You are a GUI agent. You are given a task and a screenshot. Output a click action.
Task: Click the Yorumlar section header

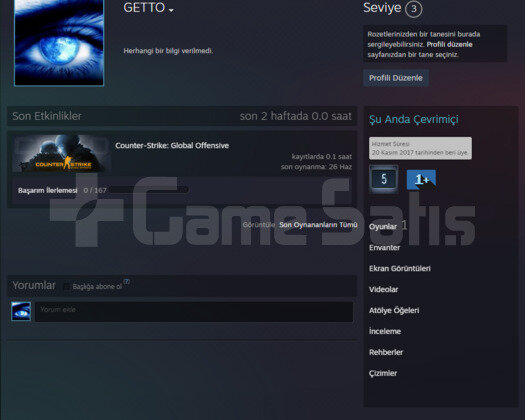point(34,285)
